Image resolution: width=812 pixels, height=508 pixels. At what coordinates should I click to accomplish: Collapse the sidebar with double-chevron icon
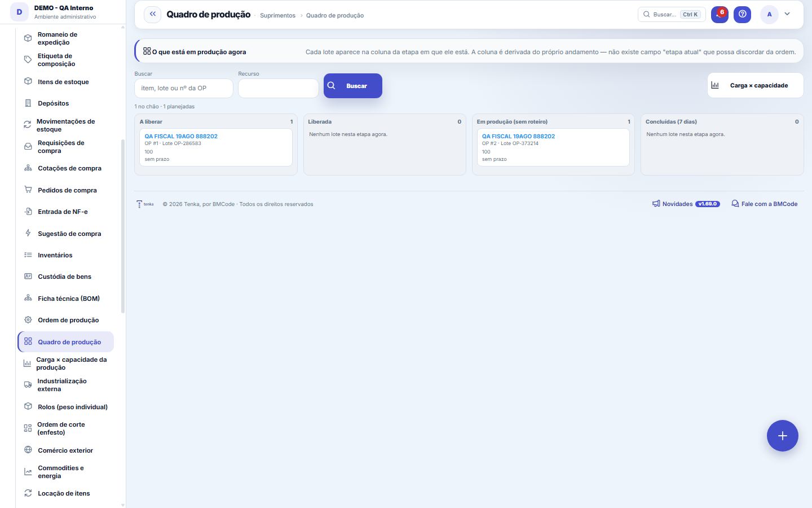[152, 14]
